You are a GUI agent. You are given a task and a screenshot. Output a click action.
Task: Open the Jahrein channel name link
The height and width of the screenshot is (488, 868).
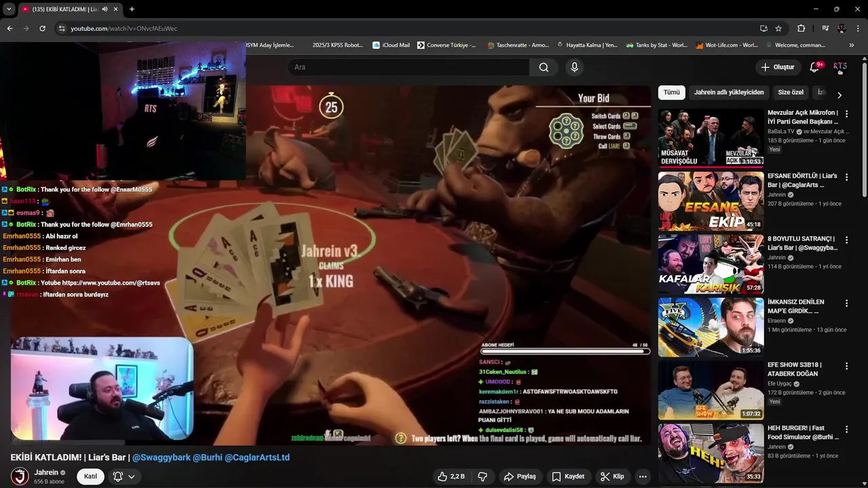(46, 472)
